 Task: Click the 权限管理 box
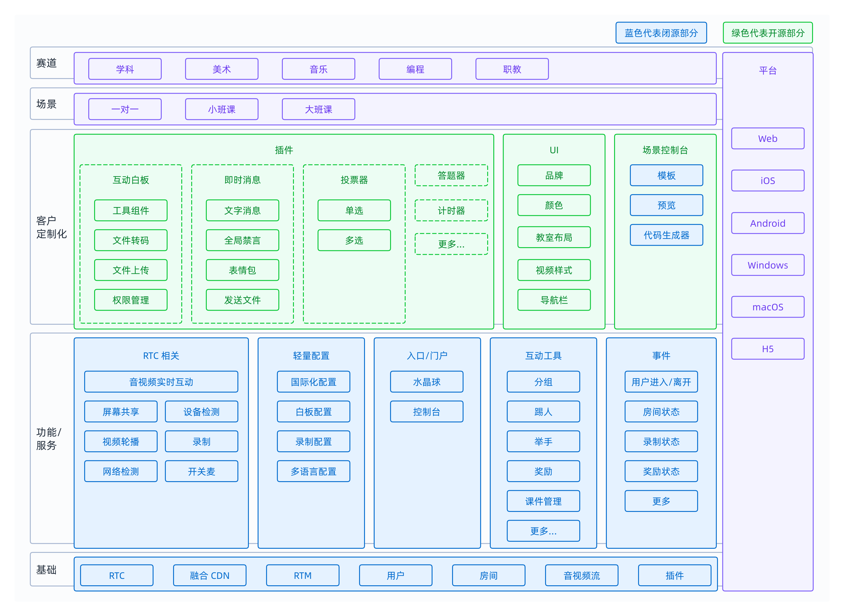click(131, 300)
